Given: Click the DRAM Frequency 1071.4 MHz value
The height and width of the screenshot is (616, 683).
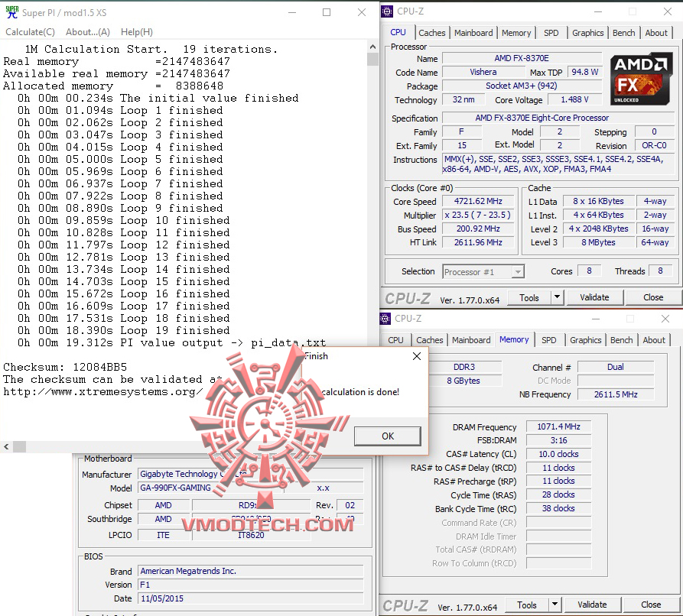Looking at the screenshot, I should point(558,426).
